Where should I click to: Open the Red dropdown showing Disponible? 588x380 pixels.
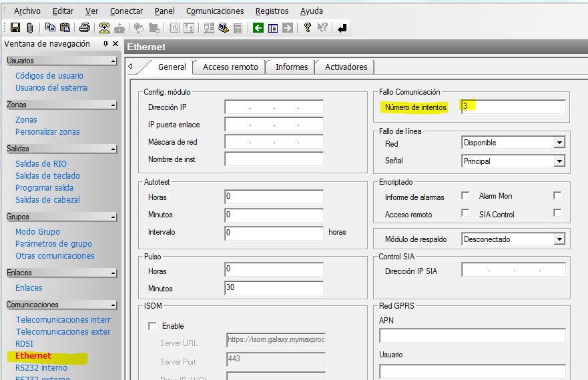pyautogui.click(x=559, y=143)
